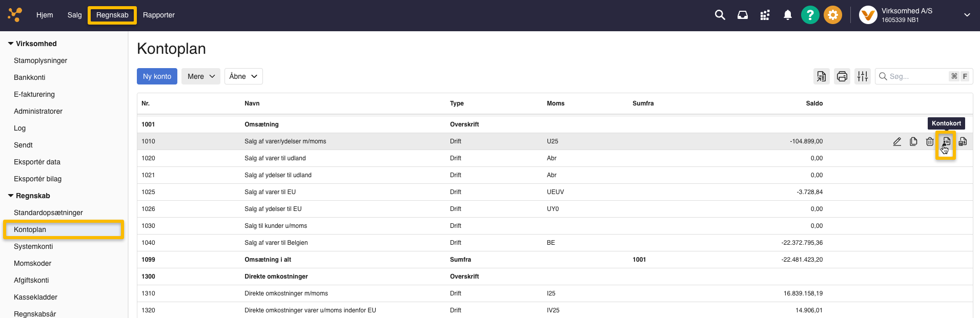Open the notifications bell icon
Image resolution: width=980 pixels, height=318 pixels.
(788, 15)
